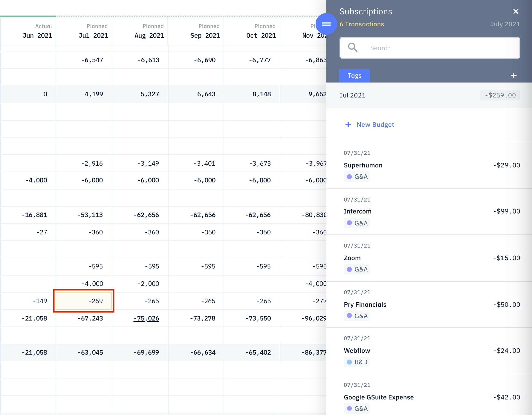
Task: Select the Jun 2021 Actual column header
Action: click(28, 31)
